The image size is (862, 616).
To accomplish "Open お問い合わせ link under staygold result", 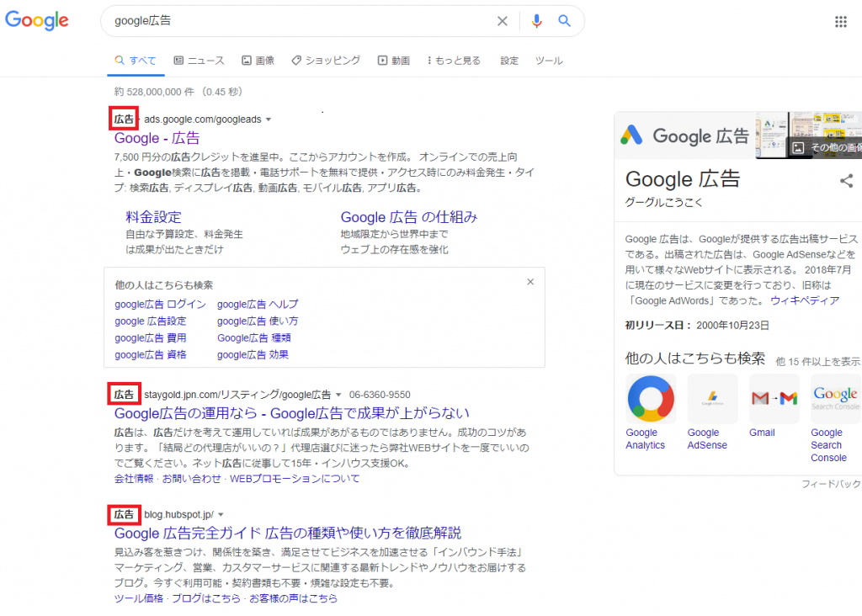I will point(191,479).
